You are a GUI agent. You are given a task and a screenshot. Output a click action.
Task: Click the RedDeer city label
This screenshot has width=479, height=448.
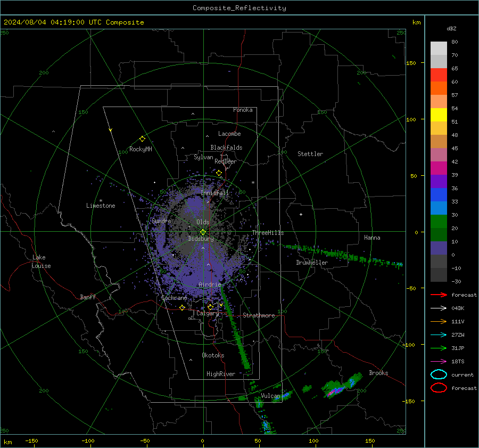(x=226, y=161)
